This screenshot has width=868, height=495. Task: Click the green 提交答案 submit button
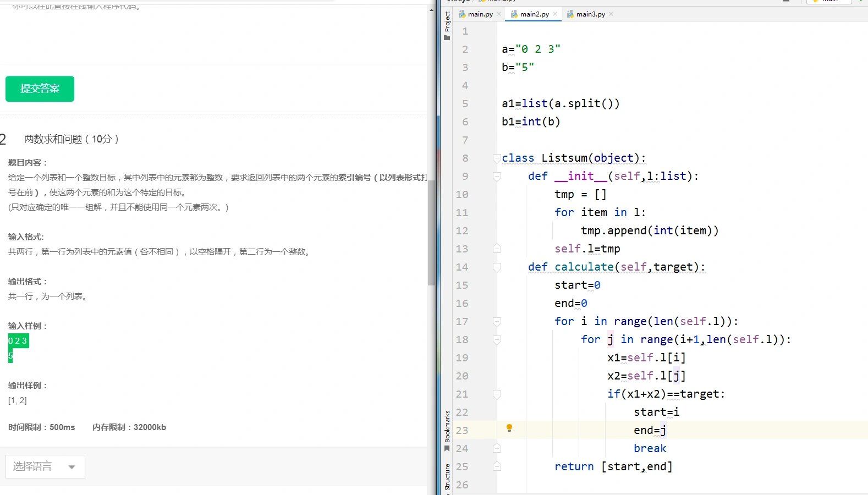click(40, 89)
